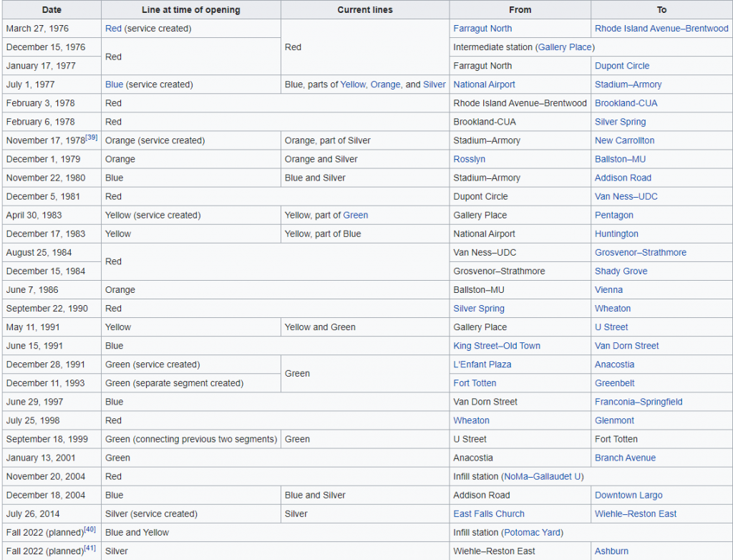Open the Silver link in July 1, 1977 row

[x=435, y=85]
